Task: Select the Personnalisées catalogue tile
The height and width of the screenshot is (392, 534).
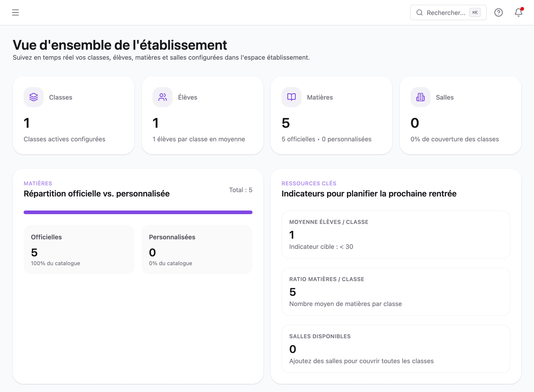Action: pyautogui.click(x=197, y=249)
